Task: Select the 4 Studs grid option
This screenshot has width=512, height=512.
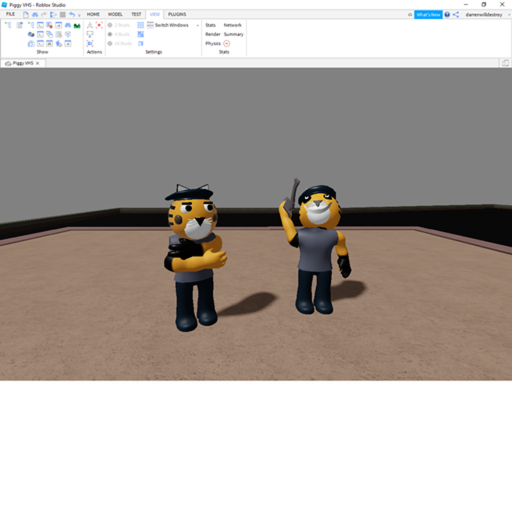Action: pos(119,34)
